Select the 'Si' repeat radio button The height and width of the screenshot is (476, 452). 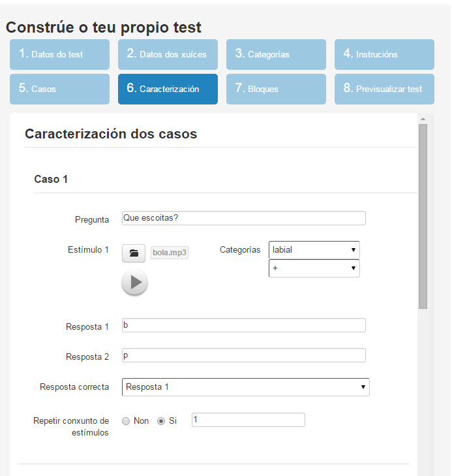161,421
